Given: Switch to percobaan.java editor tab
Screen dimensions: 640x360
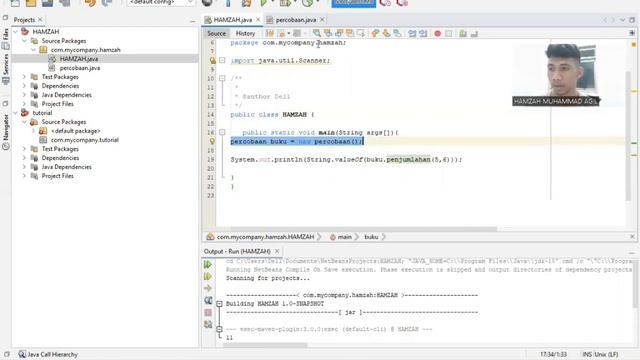Looking at the screenshot, I should (x=296, y=20).
